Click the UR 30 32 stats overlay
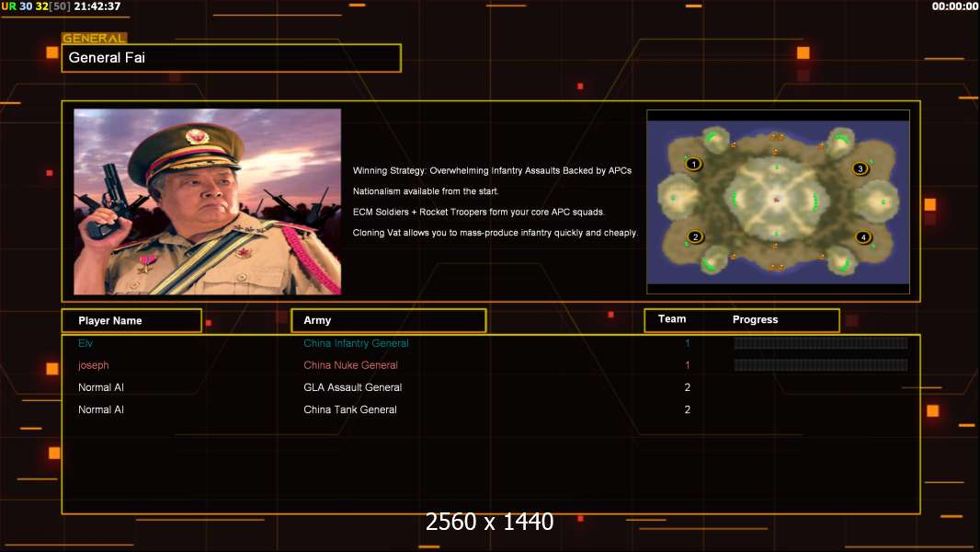 (36, 6)
